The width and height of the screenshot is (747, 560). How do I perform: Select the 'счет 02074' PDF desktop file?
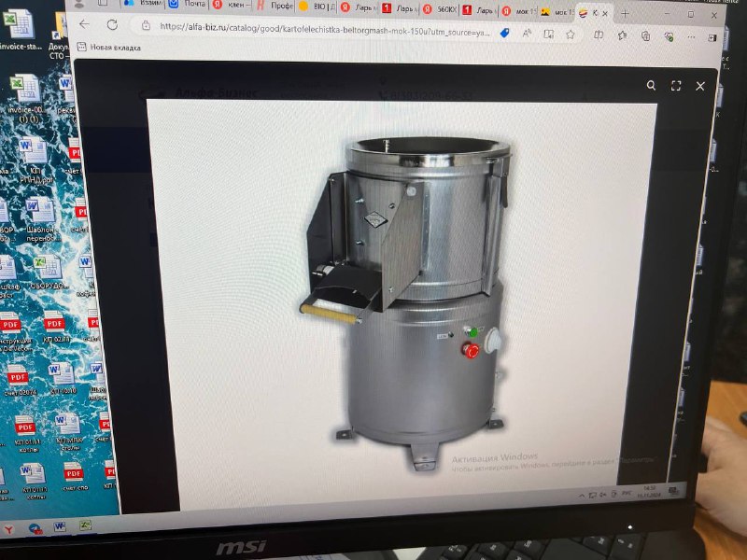(x=19, y=380)
